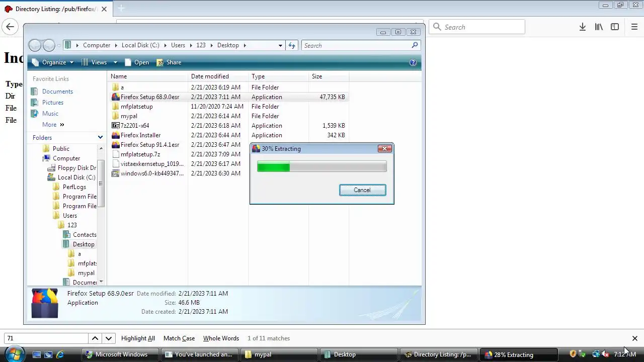The width and height of the screenshot is (644, 362).
Task: Click Firefox Search box
Action: [x=476, y=27]
